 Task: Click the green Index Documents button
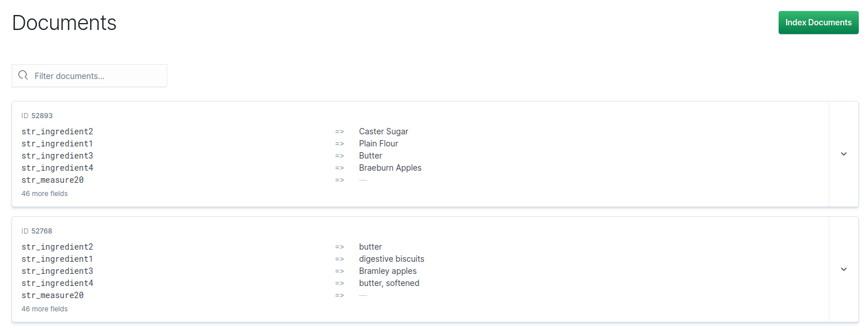click(x=818, y=22)
